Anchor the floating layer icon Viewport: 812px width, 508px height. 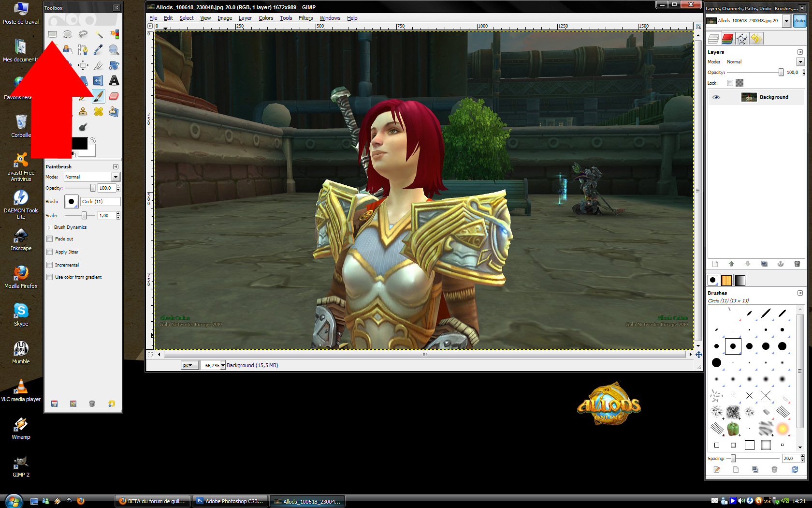(x=781, y=264)
